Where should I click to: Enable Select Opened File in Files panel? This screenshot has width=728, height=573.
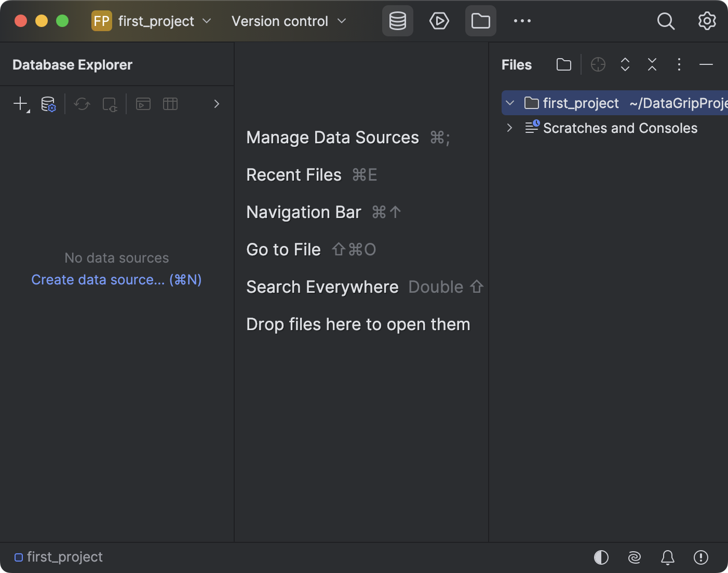tap(598, 64)
